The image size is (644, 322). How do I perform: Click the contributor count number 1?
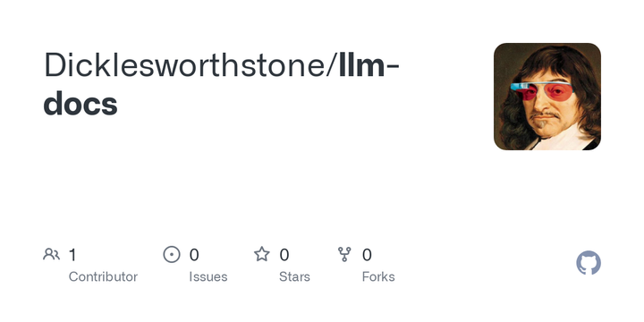point(72,255)
